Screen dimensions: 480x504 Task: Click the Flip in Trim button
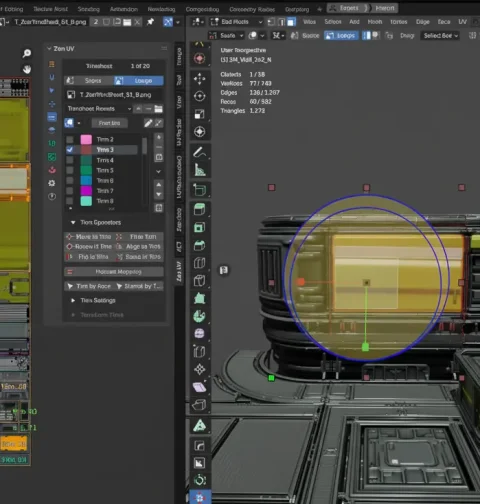click(x=88, y=257)
